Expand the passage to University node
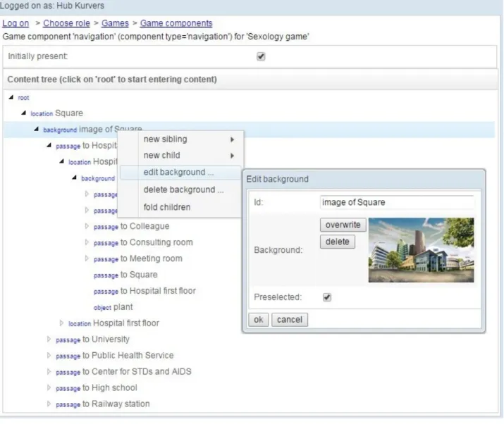This screenshot has width=504, height=424. tap(49, 339)
